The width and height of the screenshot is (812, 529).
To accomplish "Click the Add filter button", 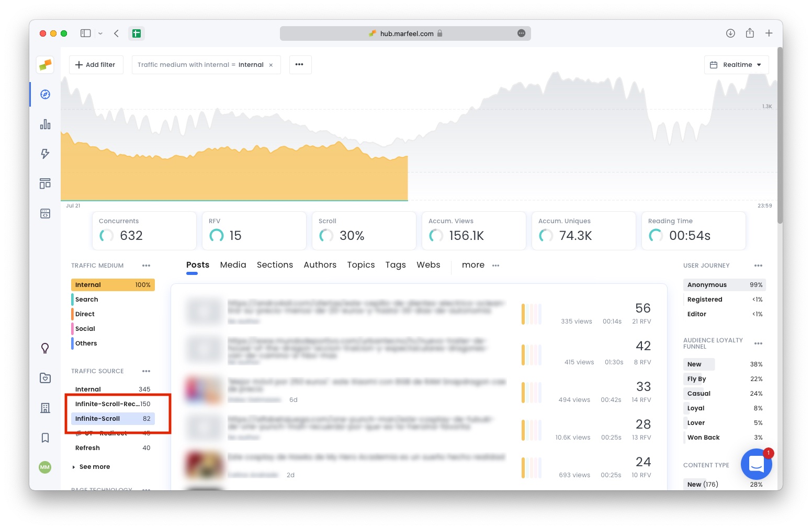I will click(x=96, y=64).
